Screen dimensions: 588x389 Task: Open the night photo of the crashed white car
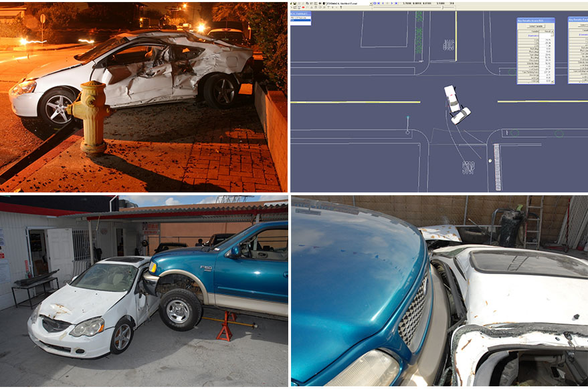[x=144, y=97]
